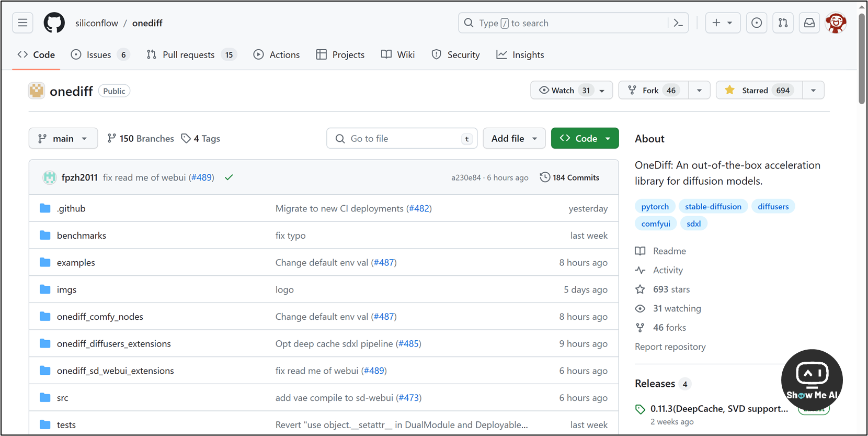The height and width of the screenshot is (436, 868).
Task: Open pull request #489 in latest commit
Action: click(201, 177)
